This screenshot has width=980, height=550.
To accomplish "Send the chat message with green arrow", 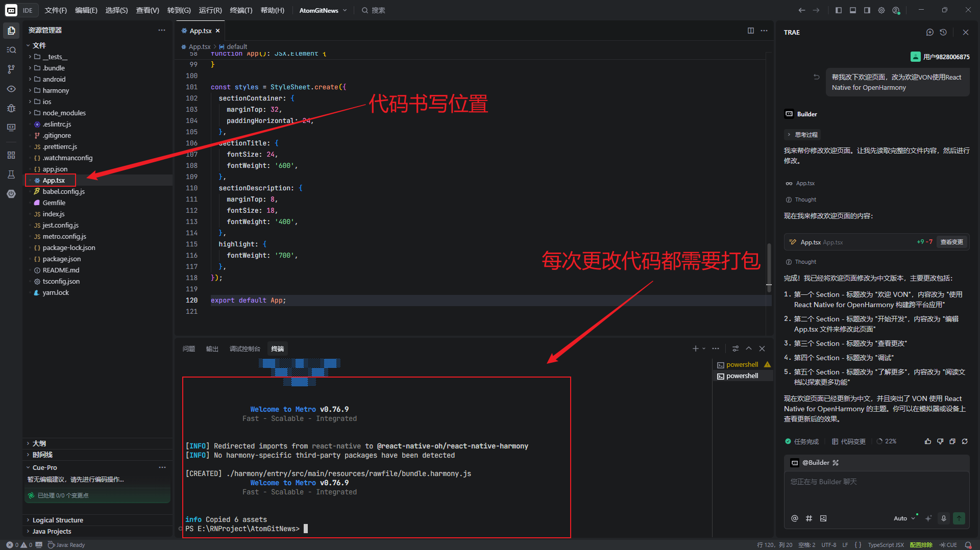I will click(x=959, y=518).
